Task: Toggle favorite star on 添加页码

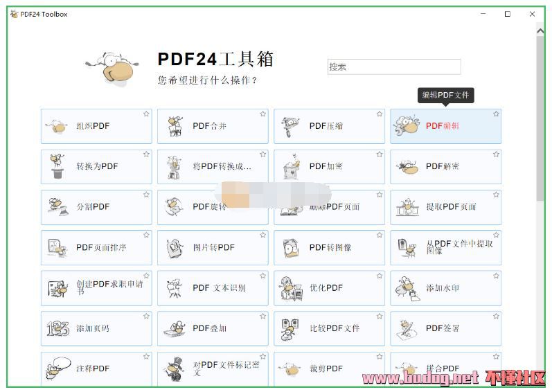Action: [146, 316]
